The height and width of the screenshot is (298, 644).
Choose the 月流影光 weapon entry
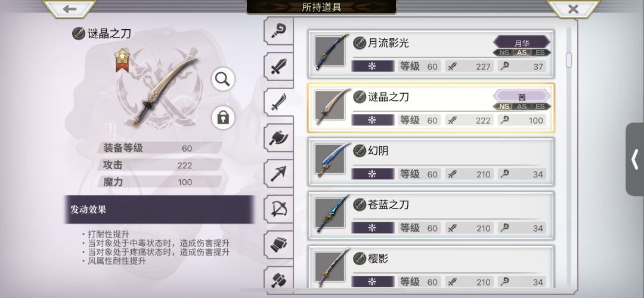tap(431, 54)
